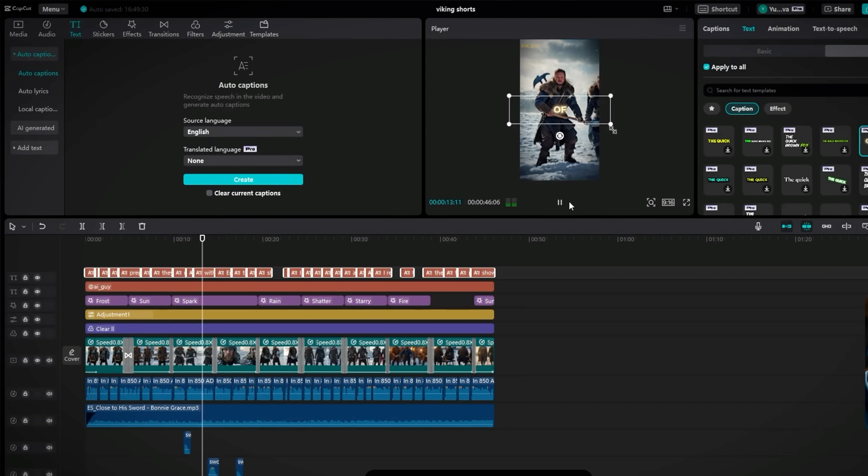Click the full screen player icon

(687, 202)
